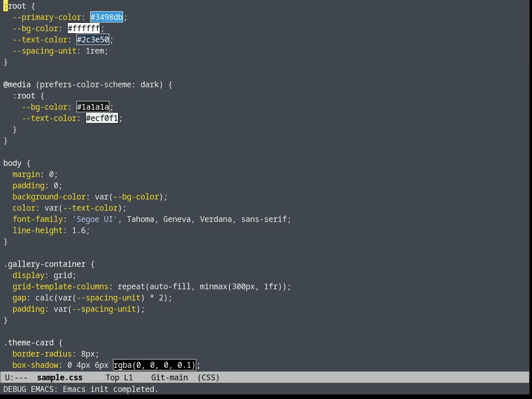Click padding: var(--spacing-unit) line

(79, 309)
